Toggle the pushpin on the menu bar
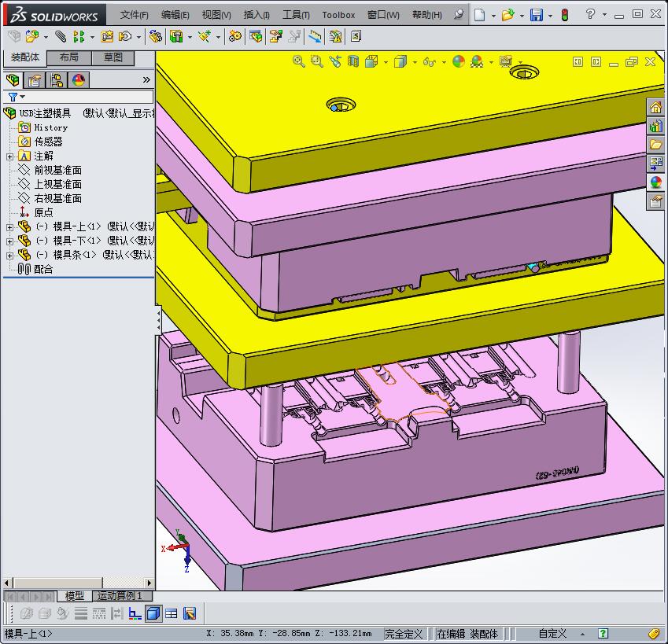This screenshot has height=644, width=668. click(459, 15)
